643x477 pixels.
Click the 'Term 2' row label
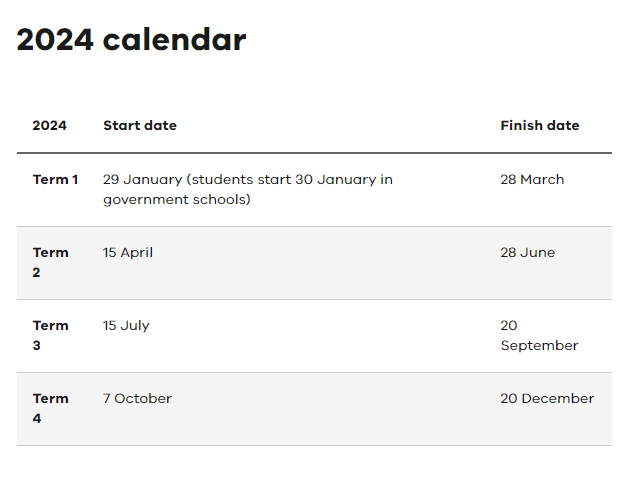click(50, 262)
